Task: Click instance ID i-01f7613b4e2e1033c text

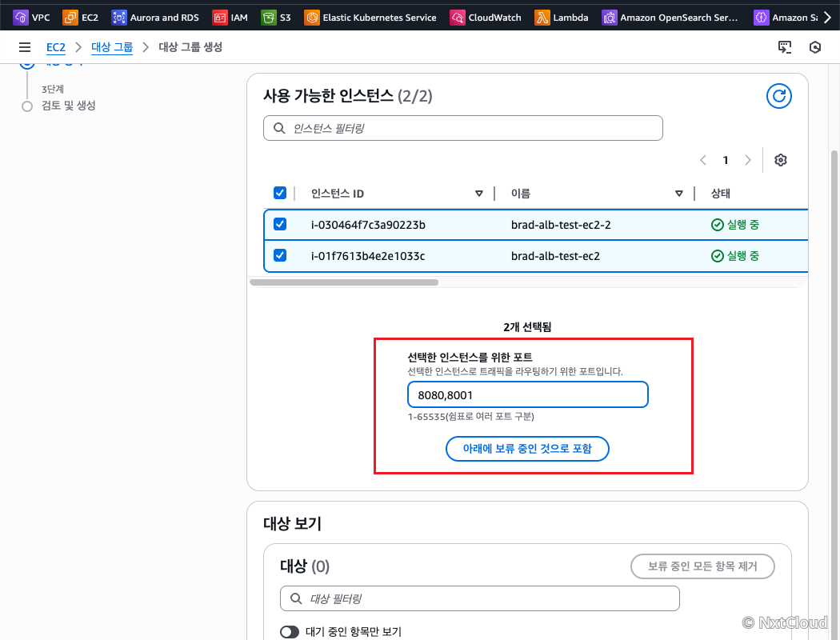Action: tap(367, 256)
